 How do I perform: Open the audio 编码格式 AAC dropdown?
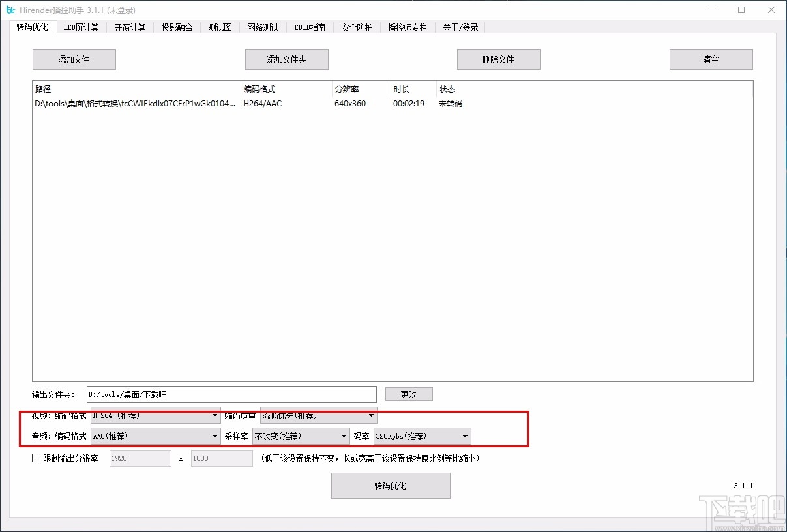click(x=155, y=436)
